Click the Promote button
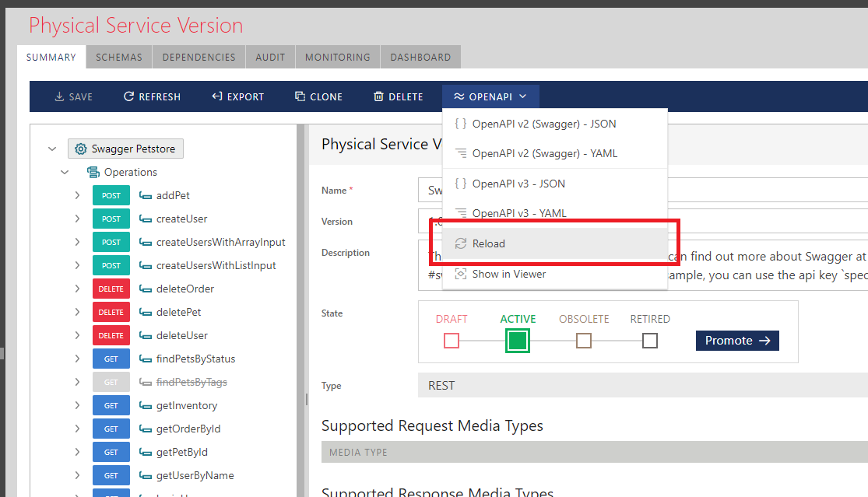This screenshot has width=868, height=497. pyautogui.click(x=737, y=341)
